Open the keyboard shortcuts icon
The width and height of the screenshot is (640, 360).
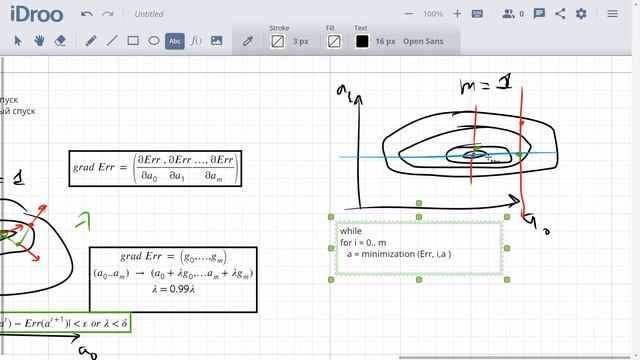(x=477, y=14)
